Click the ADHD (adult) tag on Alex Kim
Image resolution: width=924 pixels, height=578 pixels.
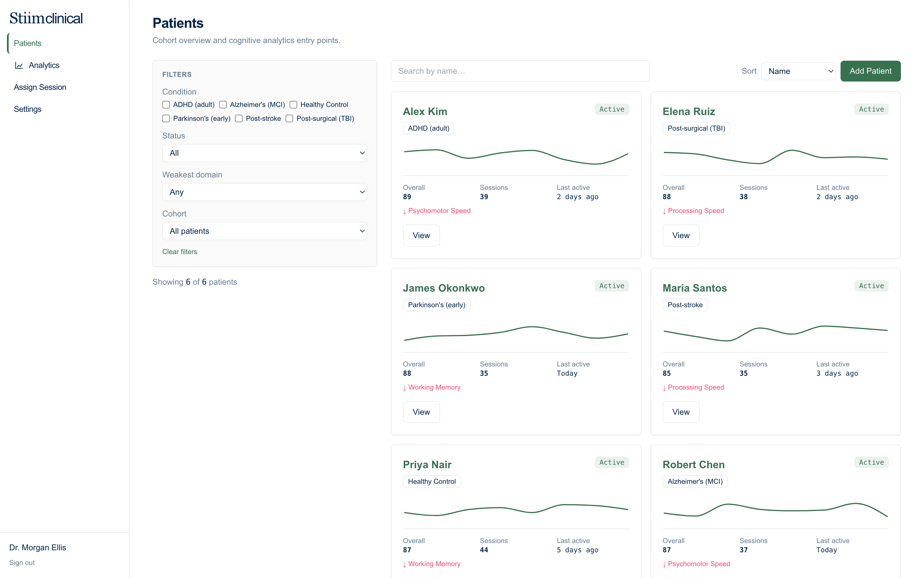click(x=429, y=128)
